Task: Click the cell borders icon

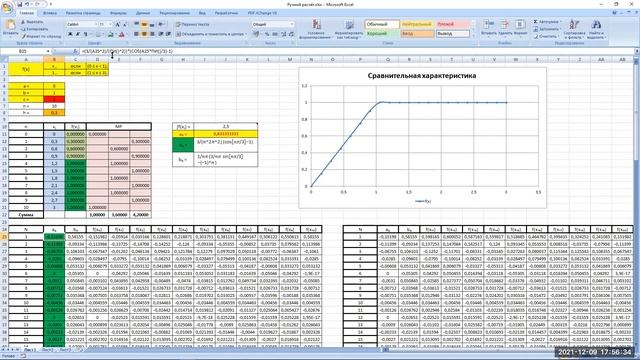Action: (x=98, y=34)
